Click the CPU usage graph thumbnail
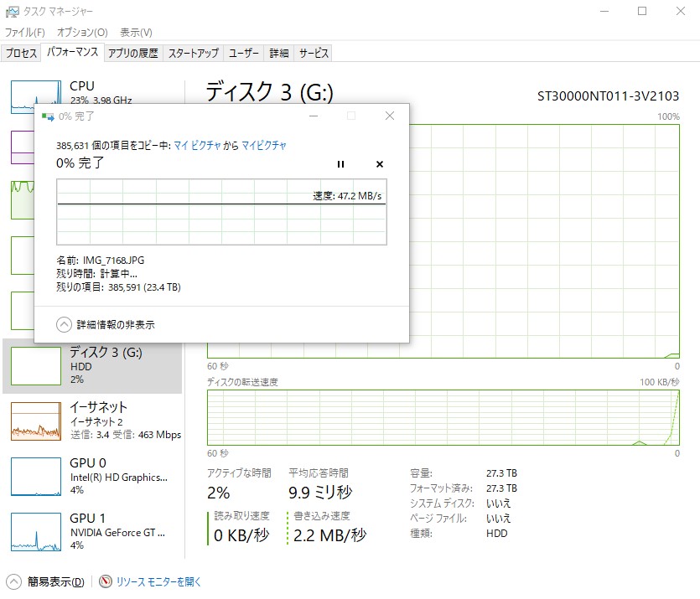 click(x=36, y=92)
